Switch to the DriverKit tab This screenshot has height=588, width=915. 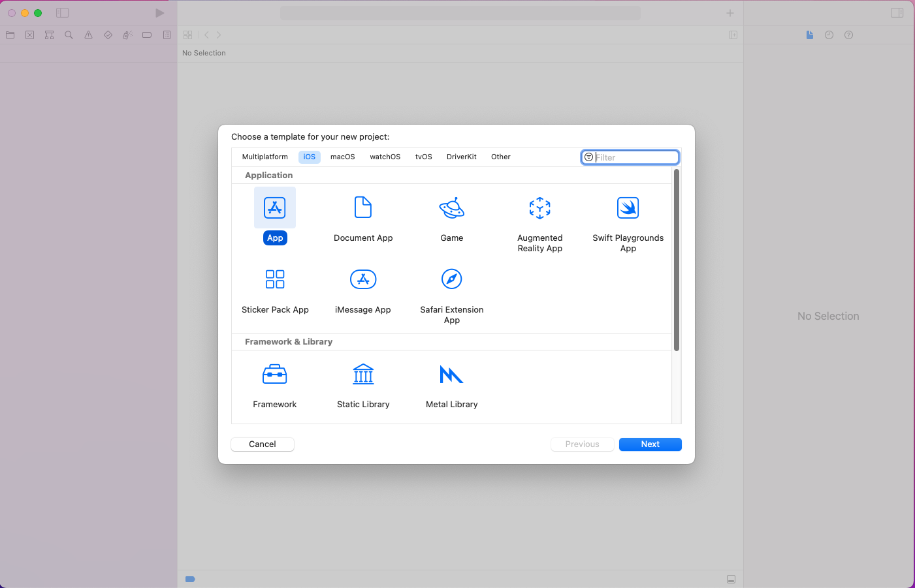462,157
